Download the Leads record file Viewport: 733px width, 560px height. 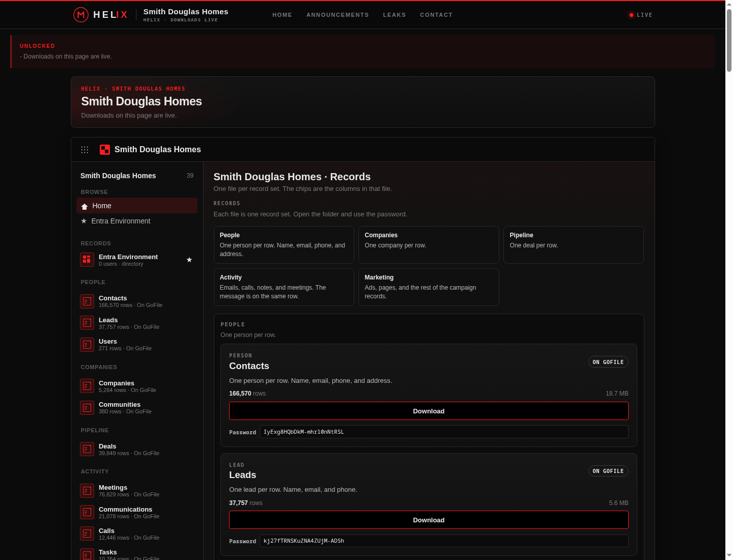click(x=429, y=520)
